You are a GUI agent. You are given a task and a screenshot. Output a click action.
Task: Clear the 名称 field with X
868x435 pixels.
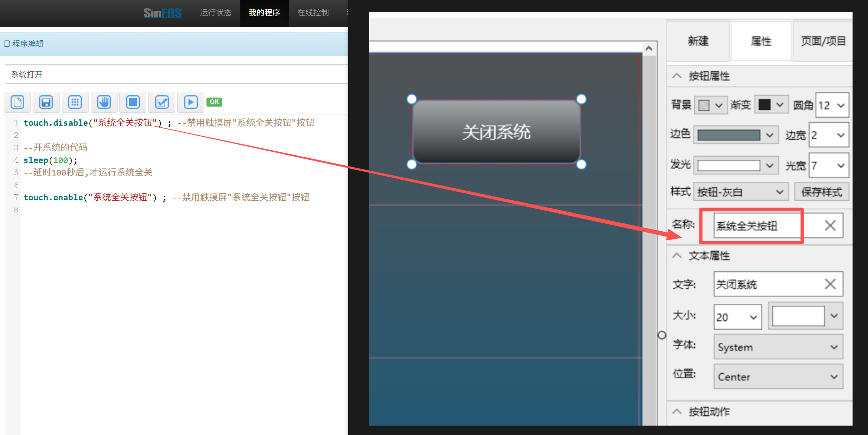coord(830,226)
